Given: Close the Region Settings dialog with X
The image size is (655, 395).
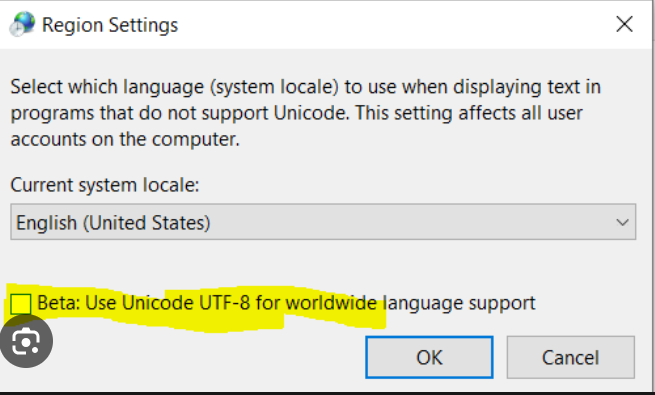Looking at the screenshot, I should (x=625, y=24).
